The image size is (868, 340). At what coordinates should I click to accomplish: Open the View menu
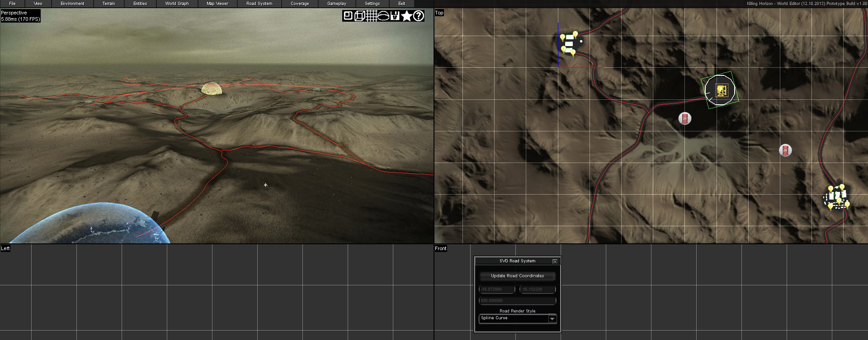(x=38, y=4)
